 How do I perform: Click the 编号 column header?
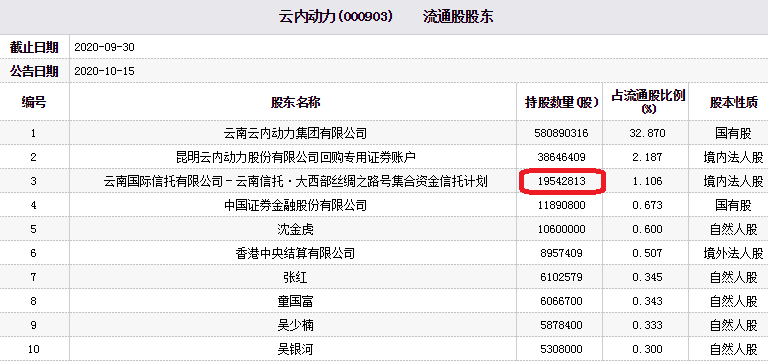click(x=34, y=102)
